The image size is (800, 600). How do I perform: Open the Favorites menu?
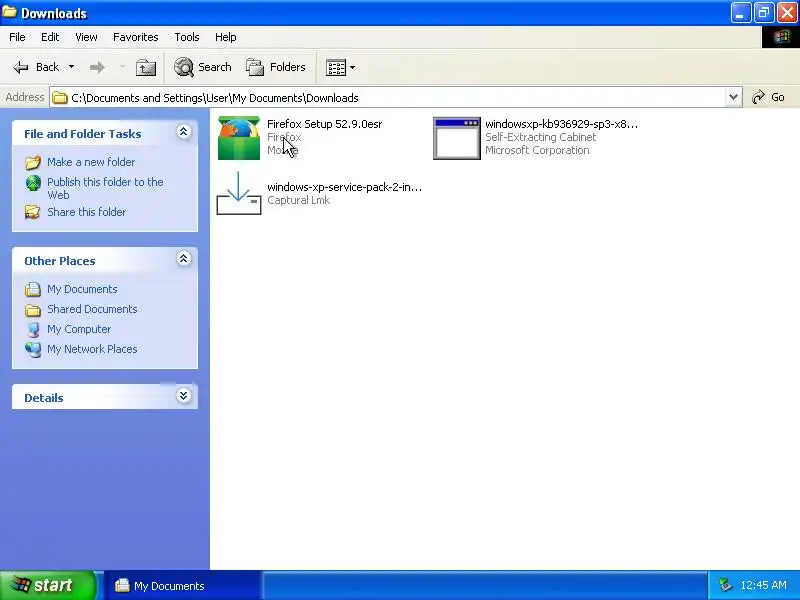[136, 37]
